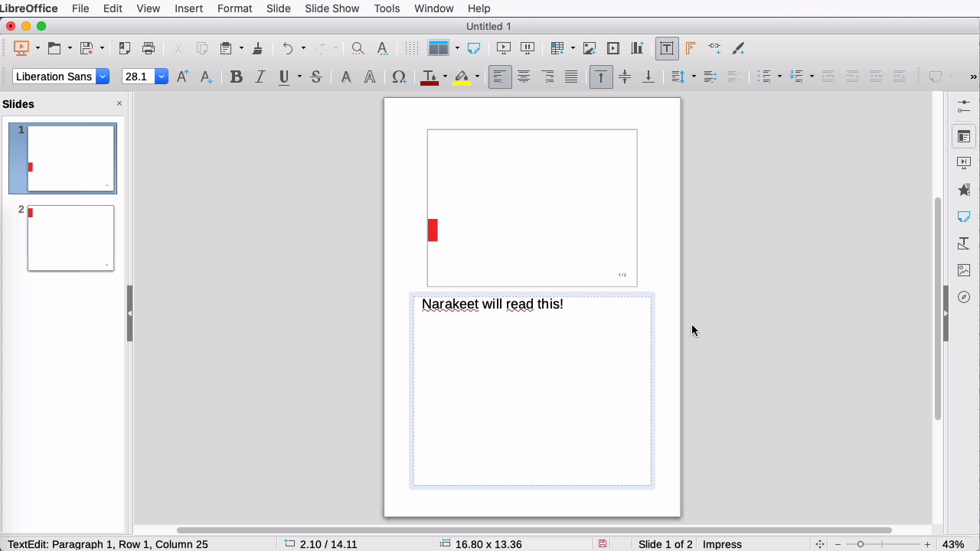Click the Export as PDF icon

click(124, 48)
